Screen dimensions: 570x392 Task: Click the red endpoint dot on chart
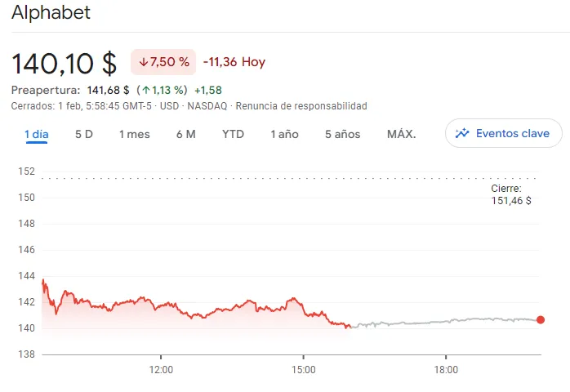click(x=541, y=320)
